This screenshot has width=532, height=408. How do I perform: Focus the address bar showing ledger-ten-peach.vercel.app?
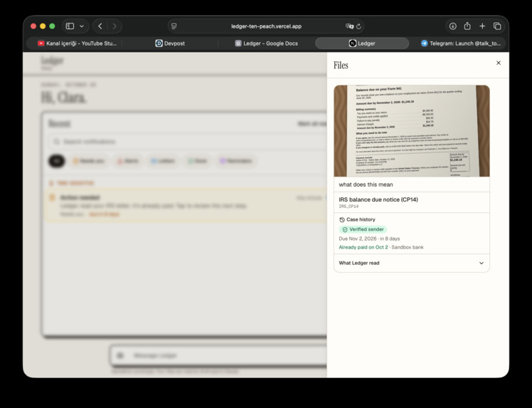point(266,26)
